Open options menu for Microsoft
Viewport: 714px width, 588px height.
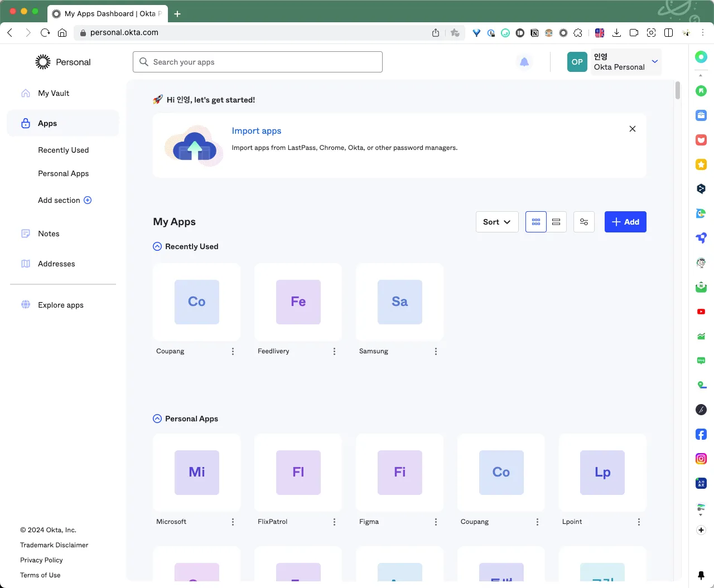click(233, 522)
